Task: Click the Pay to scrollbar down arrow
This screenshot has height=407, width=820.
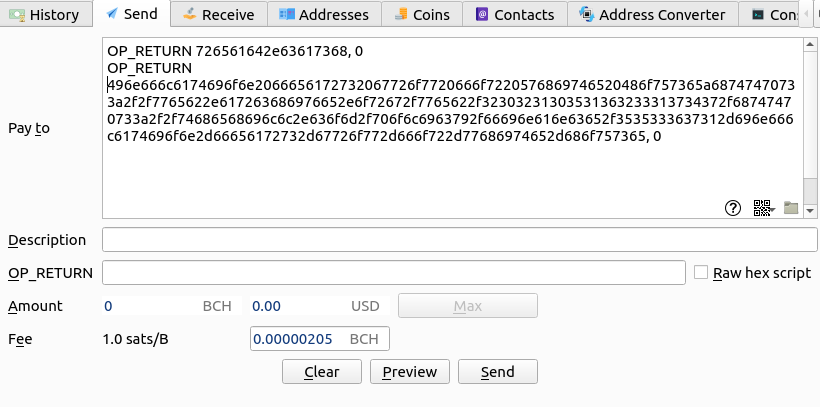Action: (x=810, y=211)
